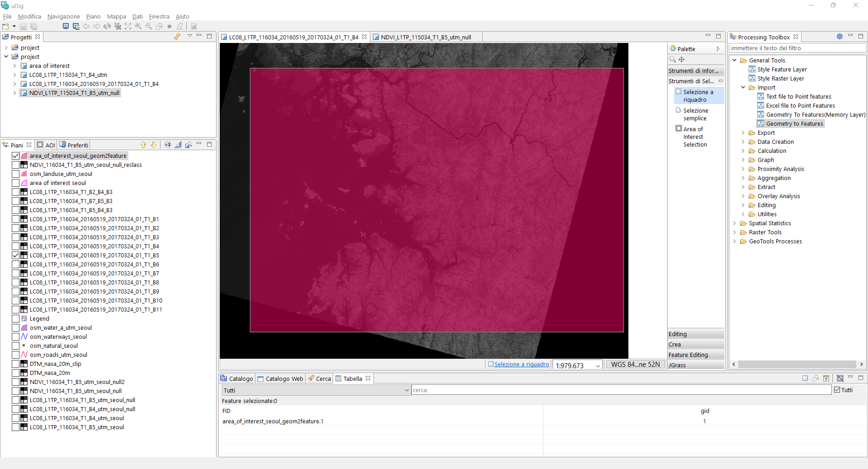This screenshot has height=469, width=868.
Task: Expand the Raster Tools folder
Action: pos(735,232)
